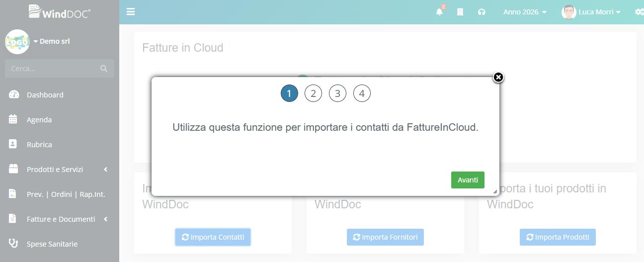Jump to step 3 in the wizard
This screenshot has height=262, width=644.
(x=337, y=93)
